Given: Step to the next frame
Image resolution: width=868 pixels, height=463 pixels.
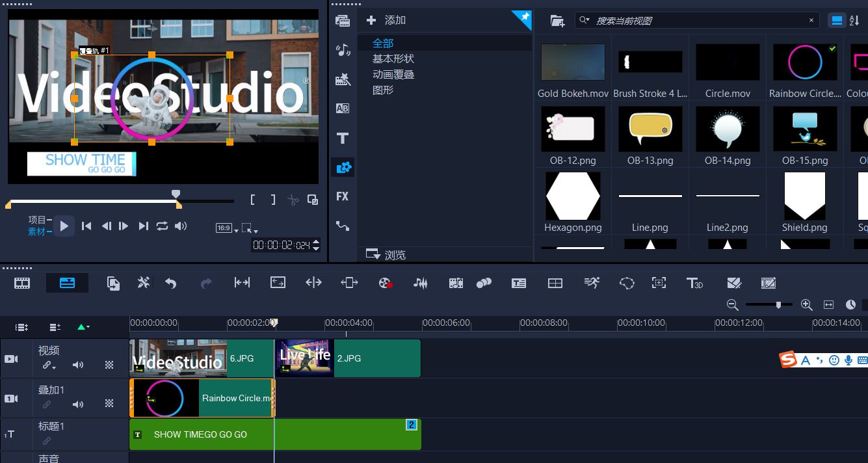Looking at the screenshot, I should pos(124,226).
